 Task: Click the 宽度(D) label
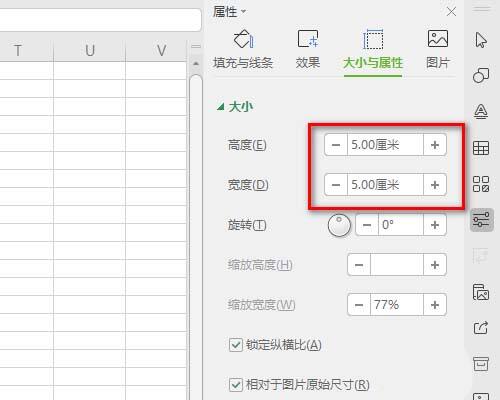(248, 185)
